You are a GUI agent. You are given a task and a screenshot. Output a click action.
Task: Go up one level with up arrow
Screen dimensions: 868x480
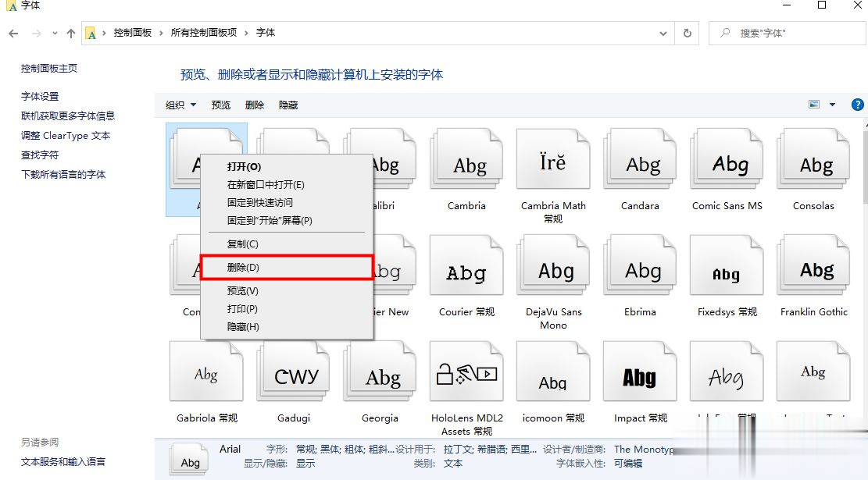(x=71, y=34)
